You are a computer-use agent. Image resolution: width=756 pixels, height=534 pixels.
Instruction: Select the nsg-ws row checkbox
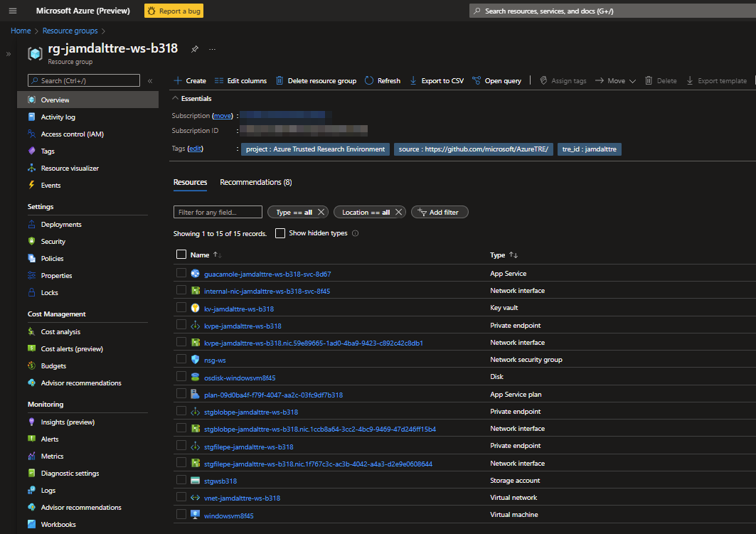click(181, 360)
